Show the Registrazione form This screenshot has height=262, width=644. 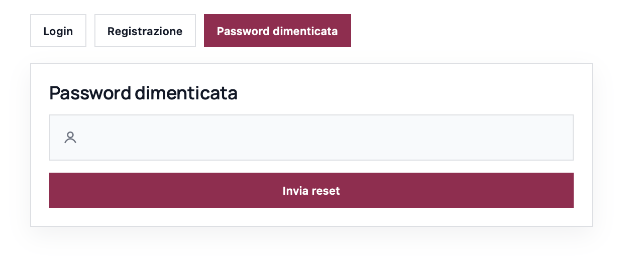click(145, 31)
